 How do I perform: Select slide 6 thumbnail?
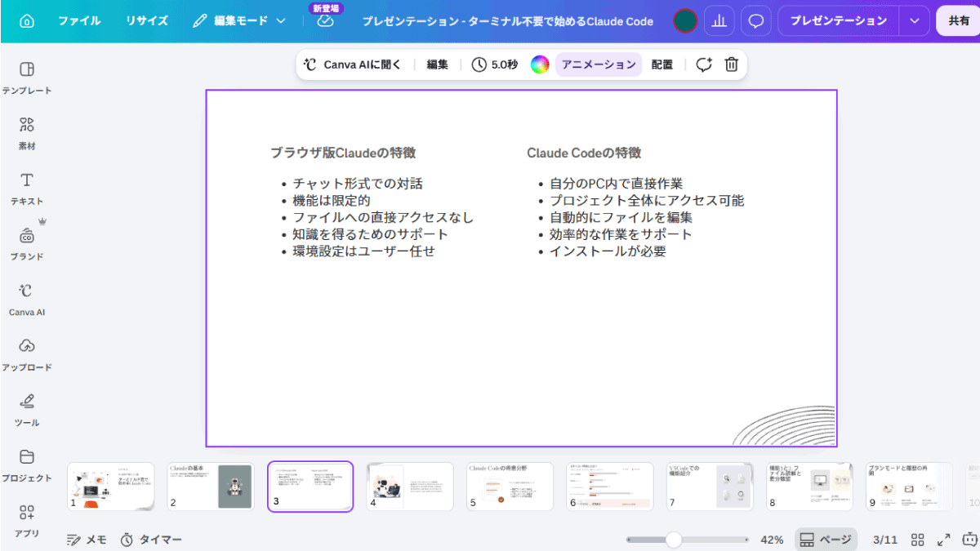coord(609,487)
